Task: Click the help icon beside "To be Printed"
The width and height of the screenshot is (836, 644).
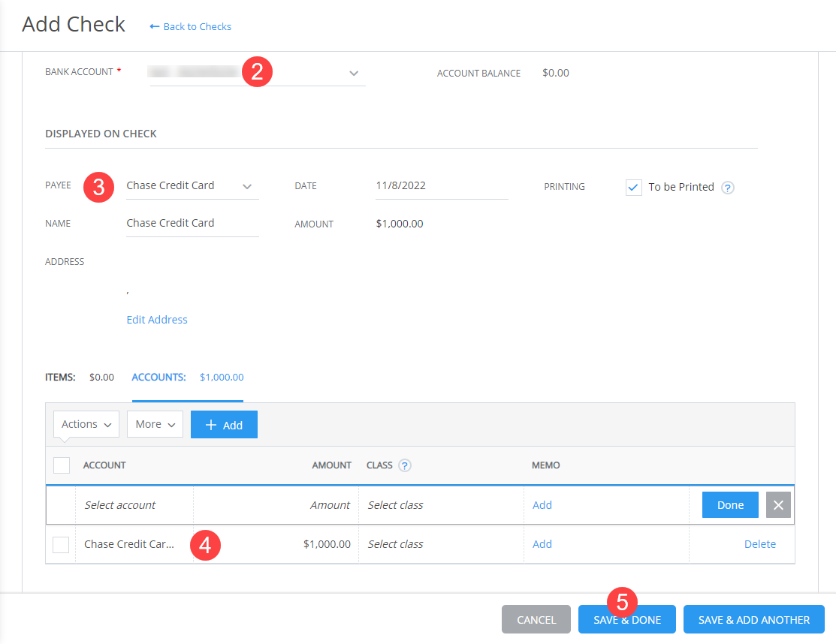Action: click(727, 187)
